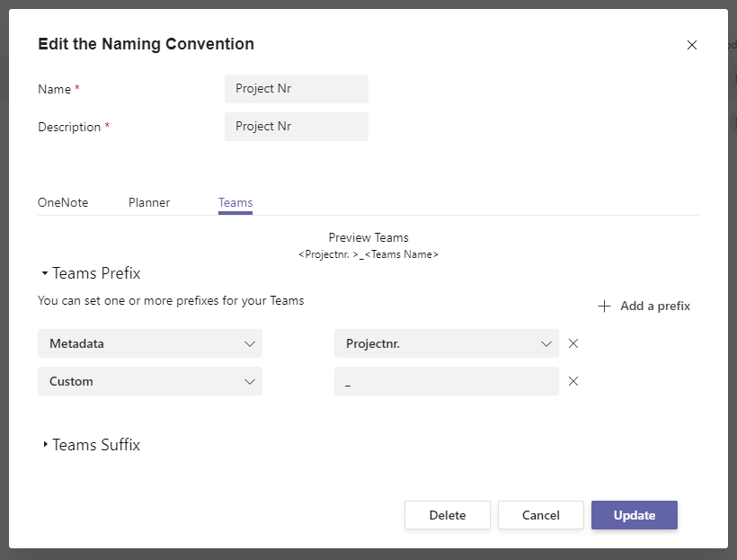
Task: Open the Metadata prefix type dropdown
Action: pos(150,343)
